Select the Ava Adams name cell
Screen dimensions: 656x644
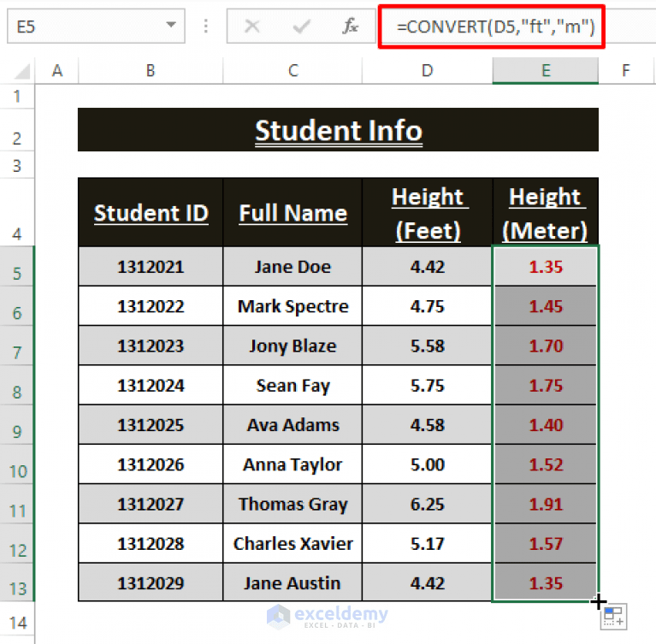coord(293,425)
